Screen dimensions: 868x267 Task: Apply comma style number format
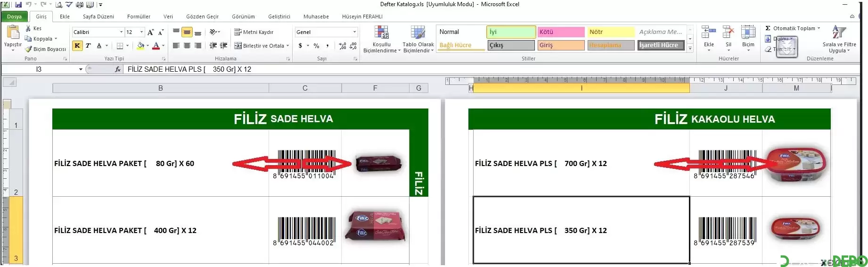tap(328, 46)
